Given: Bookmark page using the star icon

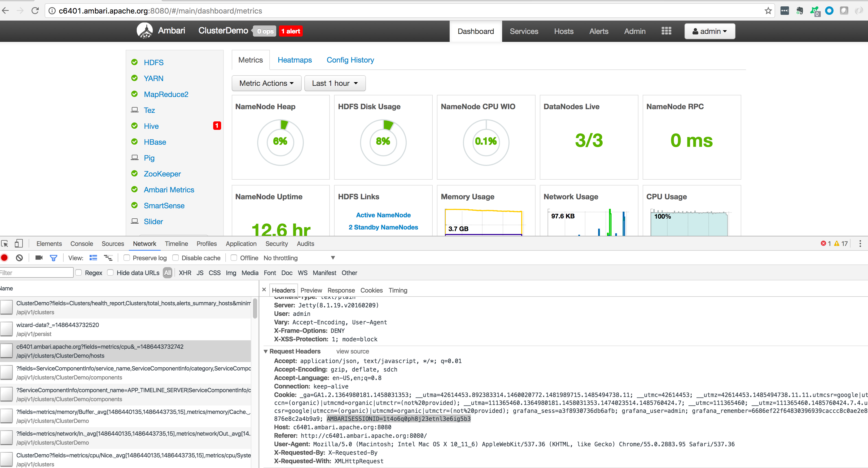Looking at the screenshot, I should (x=768, y=11).
